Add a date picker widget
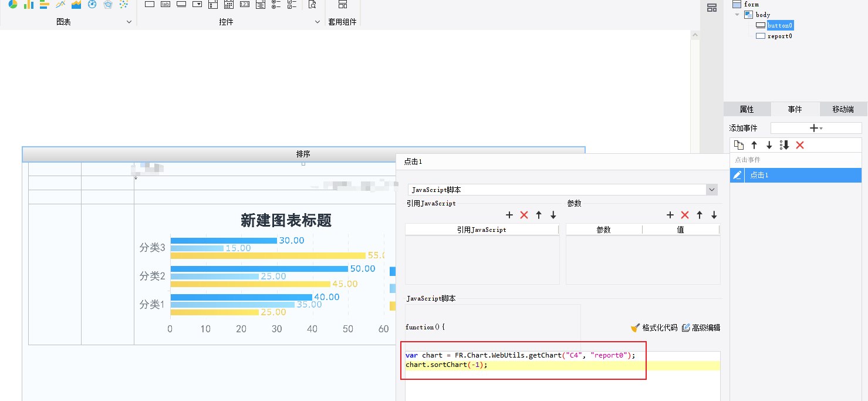 [x=229, y=4]
